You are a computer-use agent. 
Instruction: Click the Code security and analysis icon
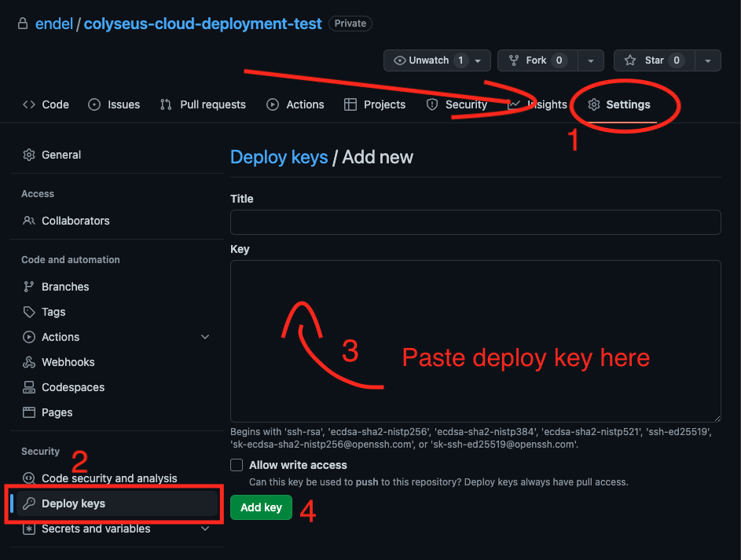[29, 478]
